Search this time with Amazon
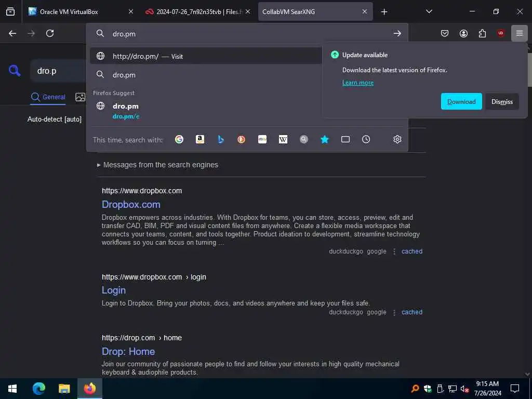The height and width of the screenshot is (399, 532). (x=200, y=139)
